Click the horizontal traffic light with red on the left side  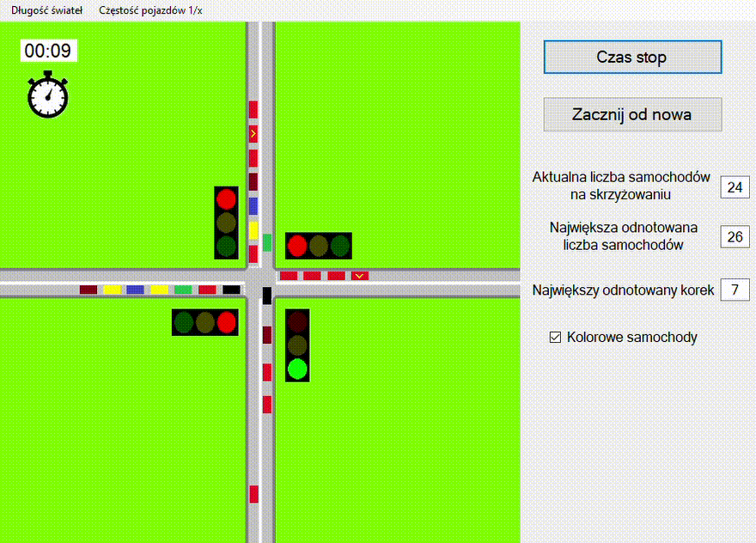click(x=319, y=246)
